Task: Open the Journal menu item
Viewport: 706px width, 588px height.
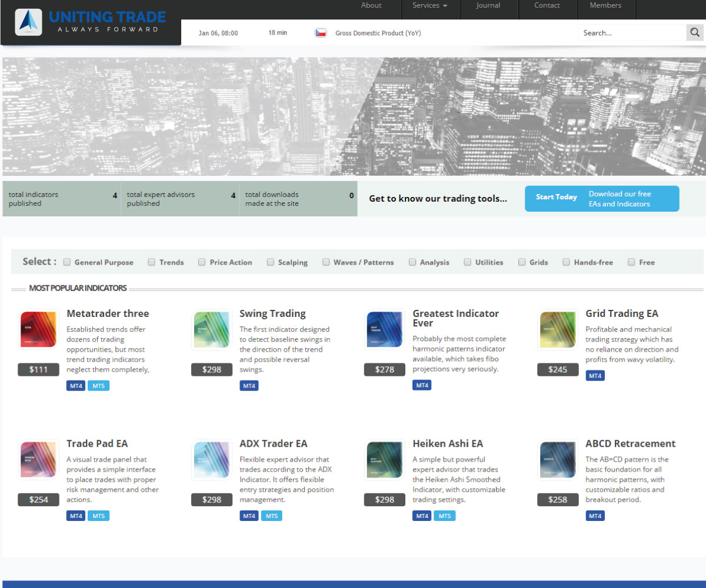Action: click(488, 5)
